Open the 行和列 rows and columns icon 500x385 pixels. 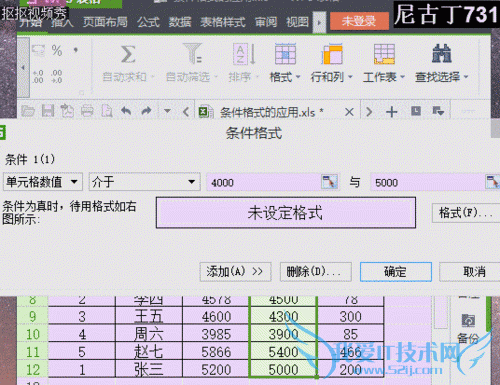point(332,54)
